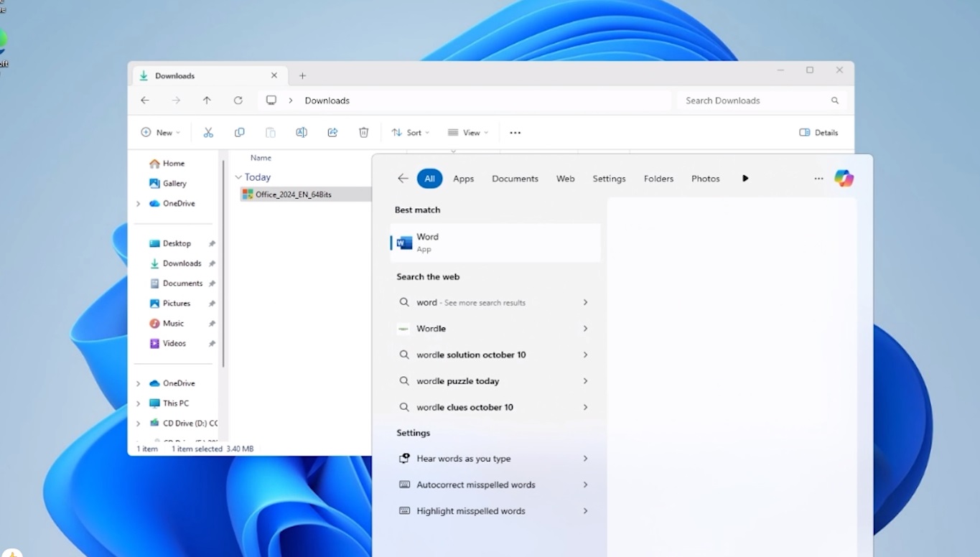
Task: Click the Copy icon in File Explorer toolbar
Action: (x=240, y=133)
